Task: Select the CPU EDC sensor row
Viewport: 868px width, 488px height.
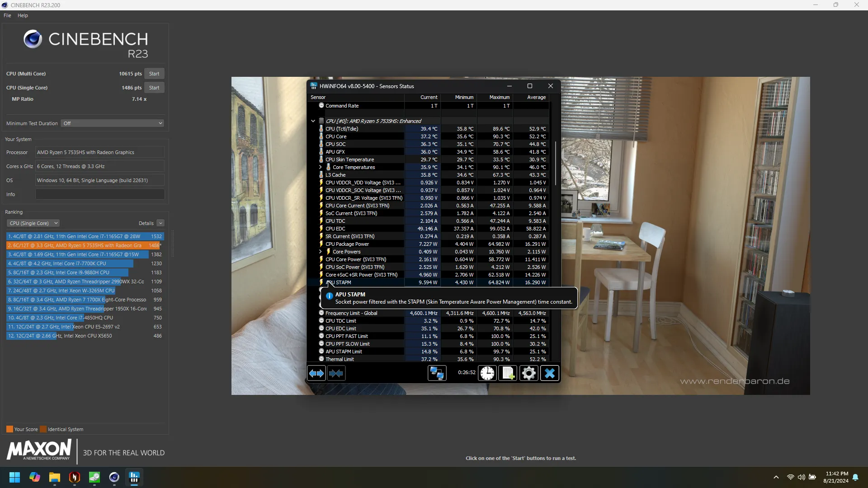Action: pos(429,229)
